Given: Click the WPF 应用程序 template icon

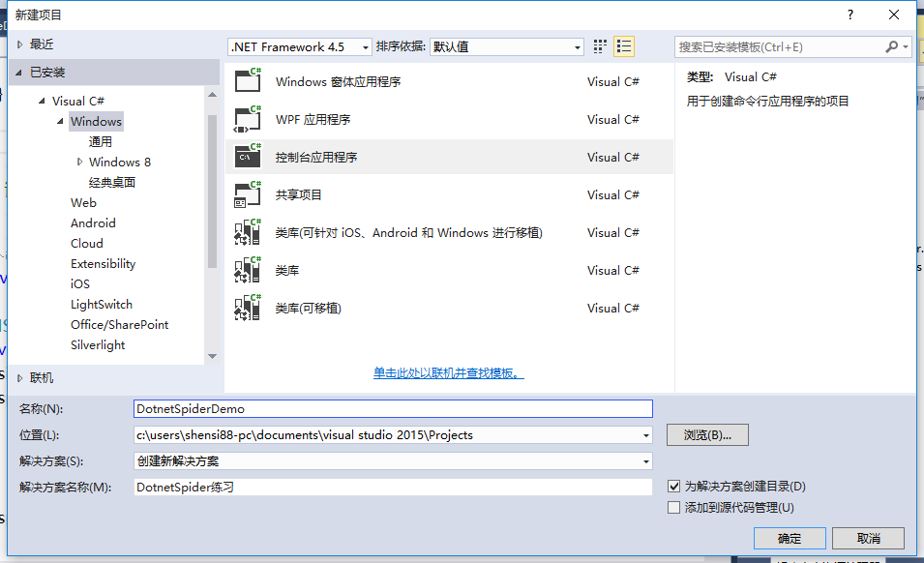Looking at the screenshot, I should pos(248,118).
